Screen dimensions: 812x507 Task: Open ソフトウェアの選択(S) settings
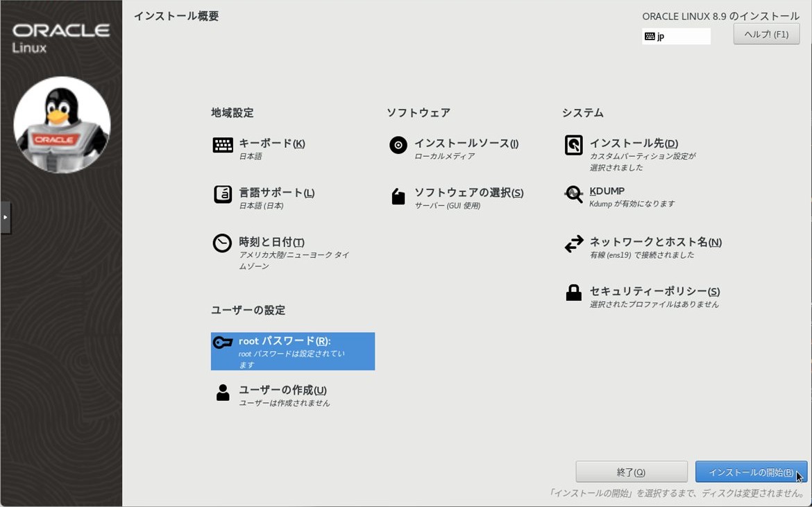[x=468, y=192]
